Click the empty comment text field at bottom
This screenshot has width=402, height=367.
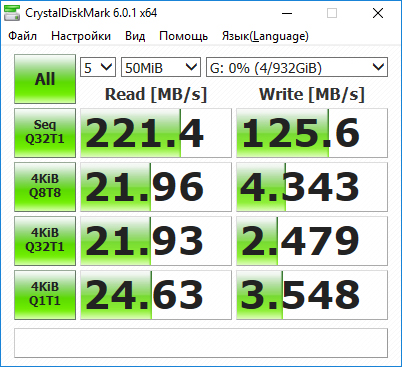pyautogui.click(x=201, y=343)
